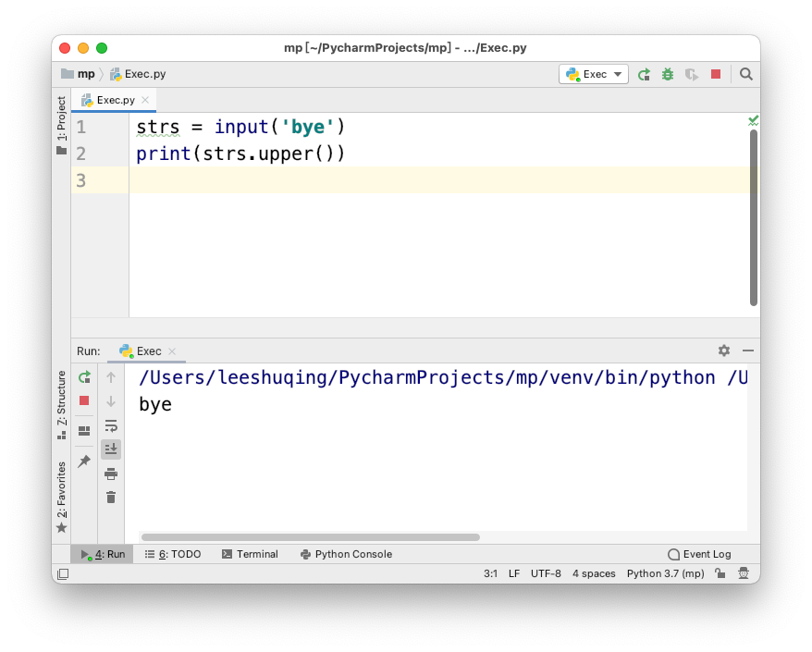Go up the stack trace arrow
Viewport: 812px width, 652px height.
(111, 377)
